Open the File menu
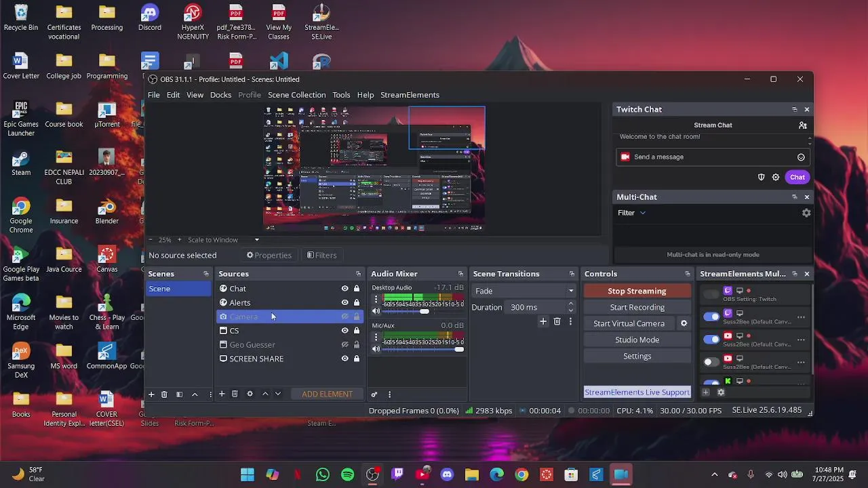Screen dimensions: 868x488 [154, 95]
